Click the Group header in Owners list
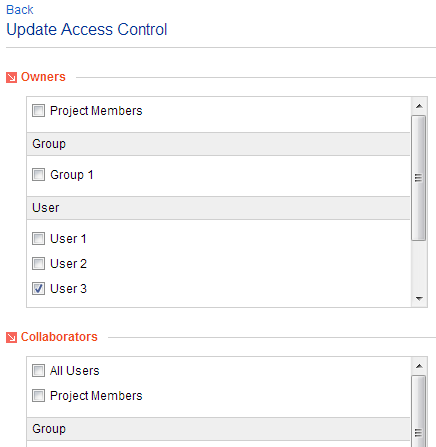The width and height of the screenshot is (436, 447). click(x=218, y=144)
